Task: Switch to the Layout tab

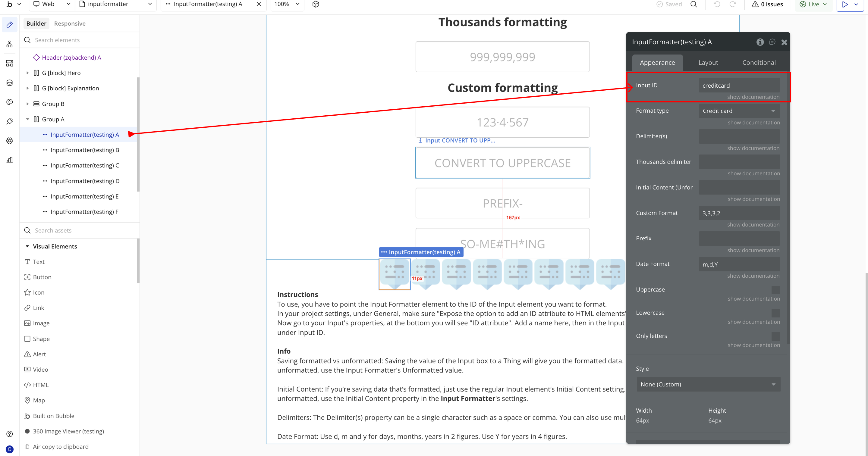Action: click(x=708, y=63)
